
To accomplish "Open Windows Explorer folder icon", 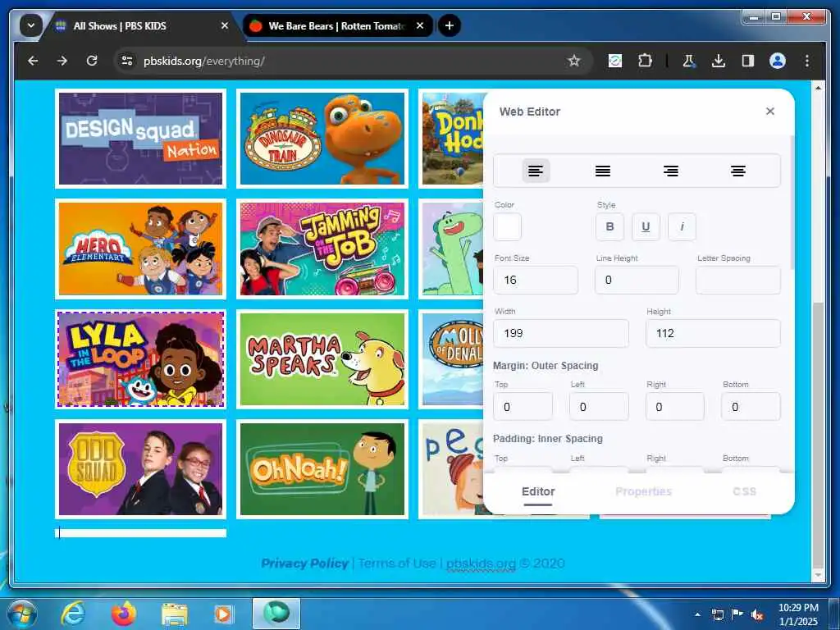I will (174, 614).
